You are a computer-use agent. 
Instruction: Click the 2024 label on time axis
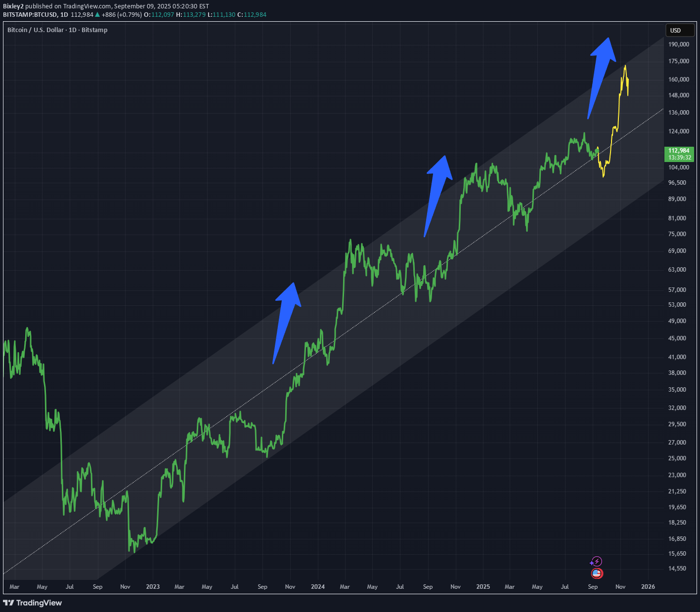pyautogui.click(x=318, y=587)
